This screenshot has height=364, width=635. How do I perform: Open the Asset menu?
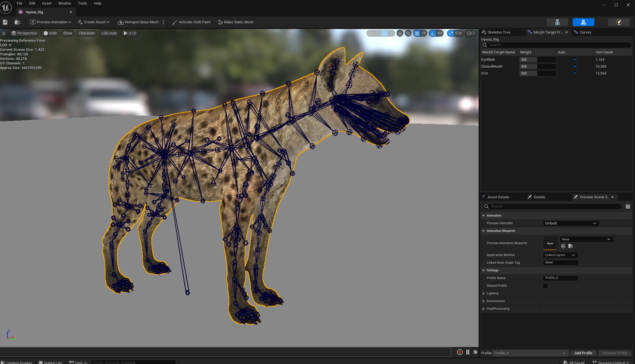click(47, 3)
